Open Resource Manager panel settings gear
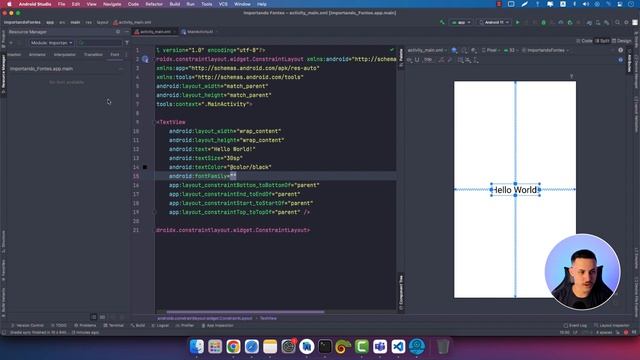The width and height of the screenshot is (640, 360). (118, 32)
